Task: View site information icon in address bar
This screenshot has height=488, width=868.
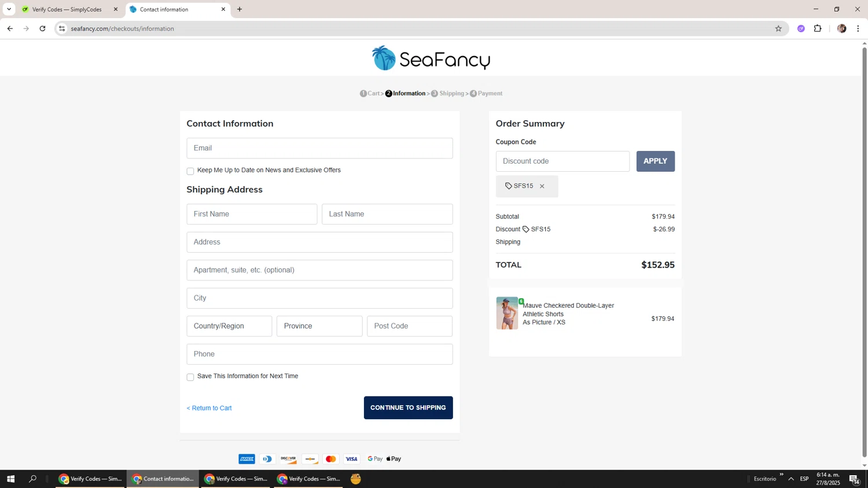Action: 62,28
